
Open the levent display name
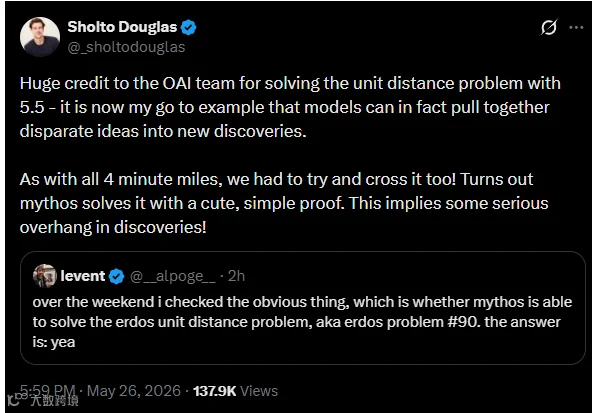(x=82, y=276)
